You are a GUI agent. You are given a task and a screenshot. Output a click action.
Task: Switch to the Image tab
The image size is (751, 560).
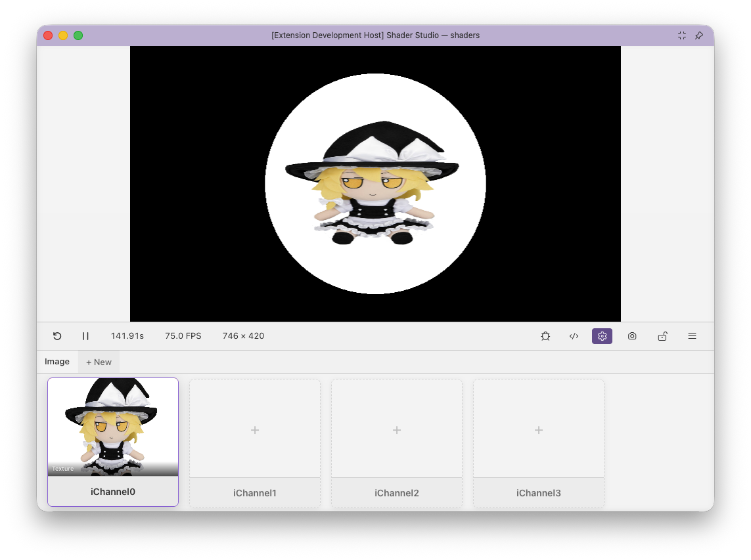click(57, 362)
